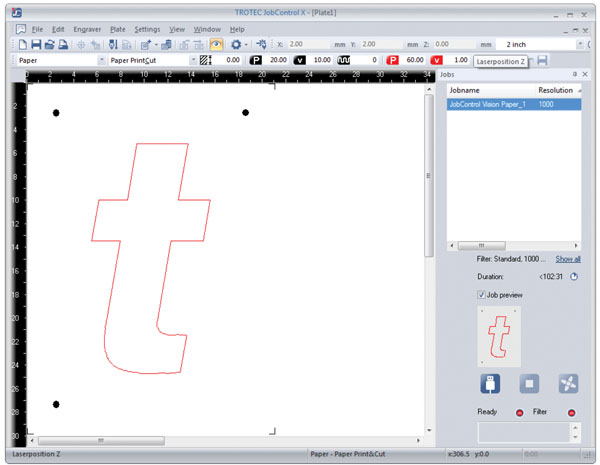The height and width of the screenshot is (465, 600).
Task: Click the black waveform frequency icon
Action: click(x=343, y=60)
